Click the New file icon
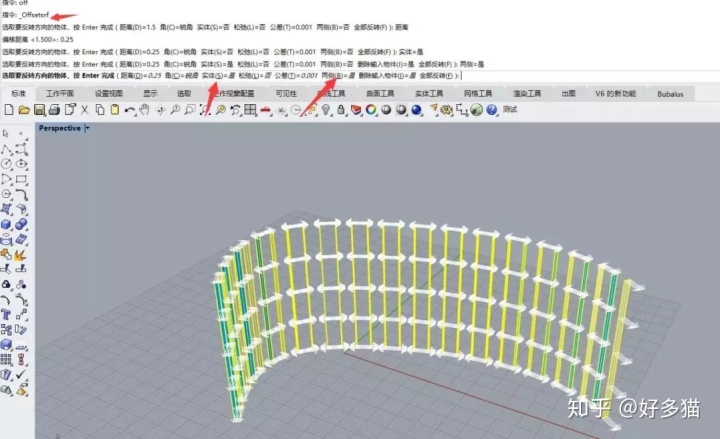This screenshot has height=439, width=720. pos(8,109)
